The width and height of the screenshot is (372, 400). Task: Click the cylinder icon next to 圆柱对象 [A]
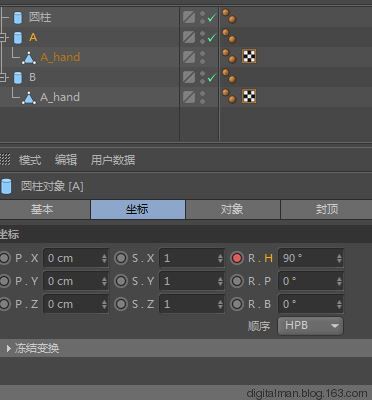pos(6,186)
